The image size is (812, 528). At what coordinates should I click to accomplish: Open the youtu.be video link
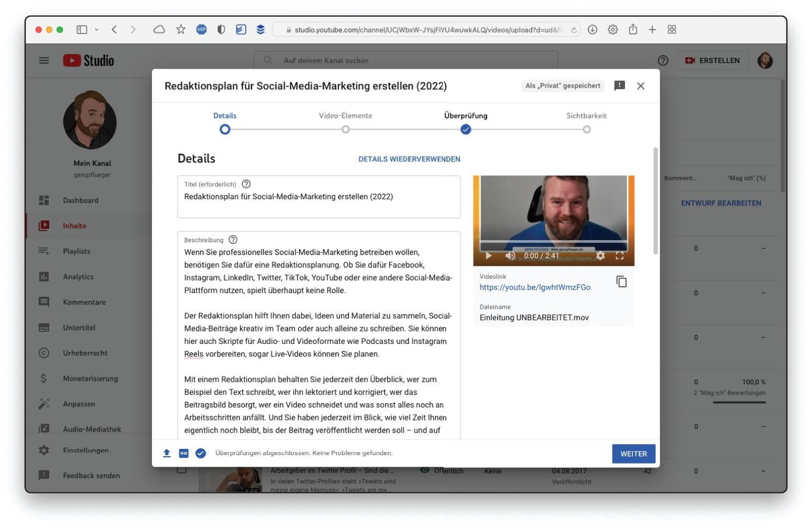[535, 287]
